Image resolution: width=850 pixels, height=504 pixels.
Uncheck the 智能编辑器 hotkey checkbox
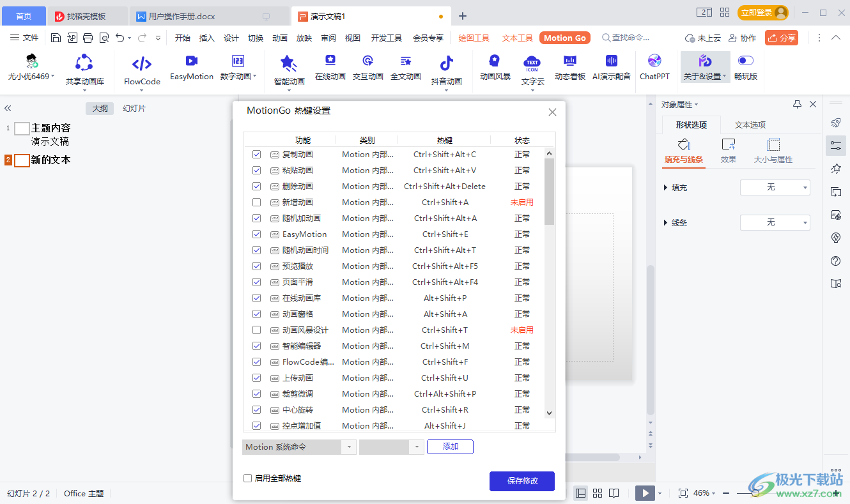[257, 346]
